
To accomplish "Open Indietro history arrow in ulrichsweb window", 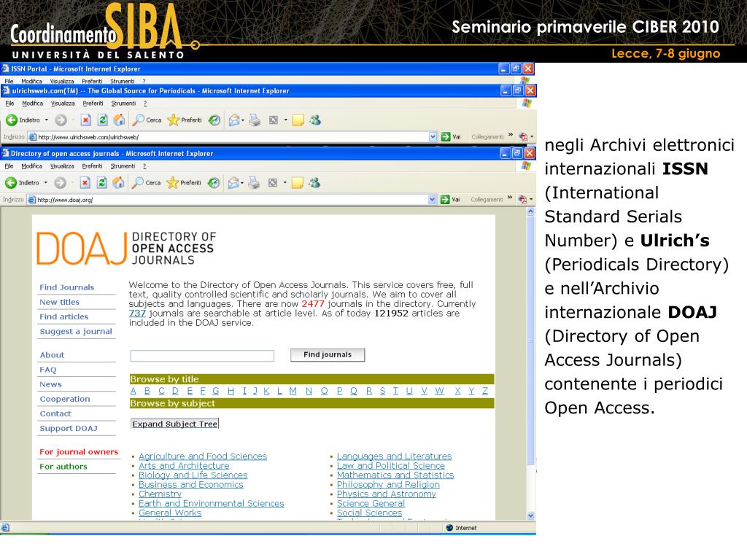I will coord(46,120).
